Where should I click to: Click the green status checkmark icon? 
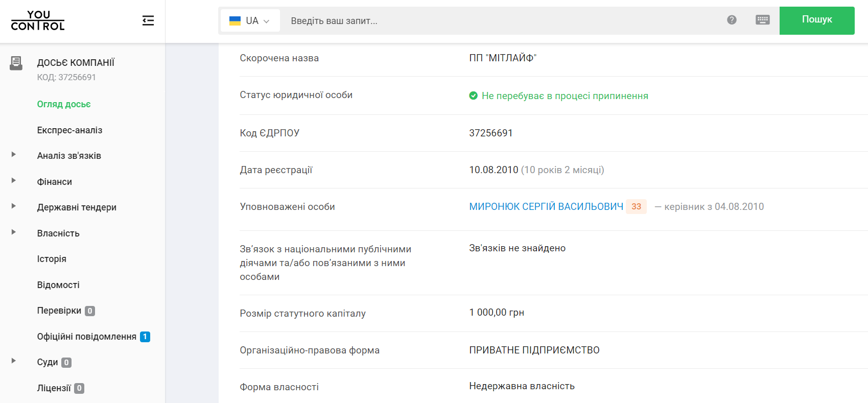click(473, 96)
